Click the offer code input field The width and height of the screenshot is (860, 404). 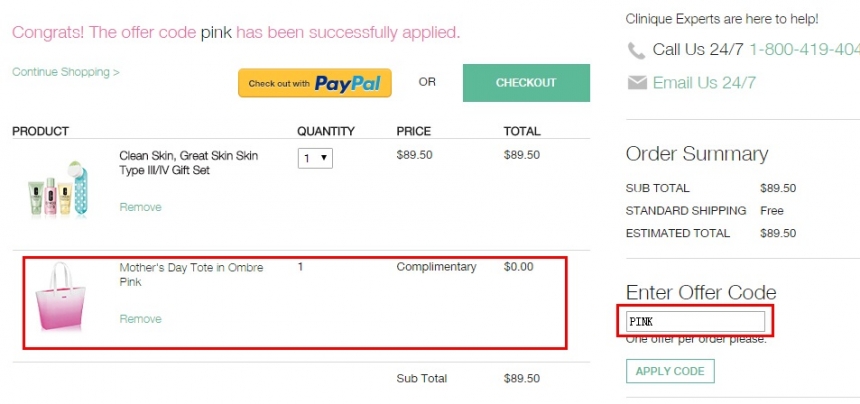[695, 322]
